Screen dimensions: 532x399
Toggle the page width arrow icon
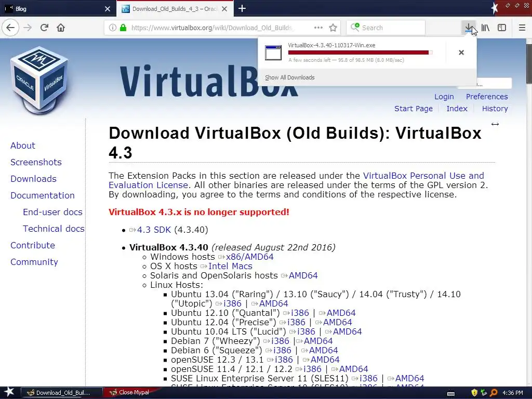coord(495,124)
